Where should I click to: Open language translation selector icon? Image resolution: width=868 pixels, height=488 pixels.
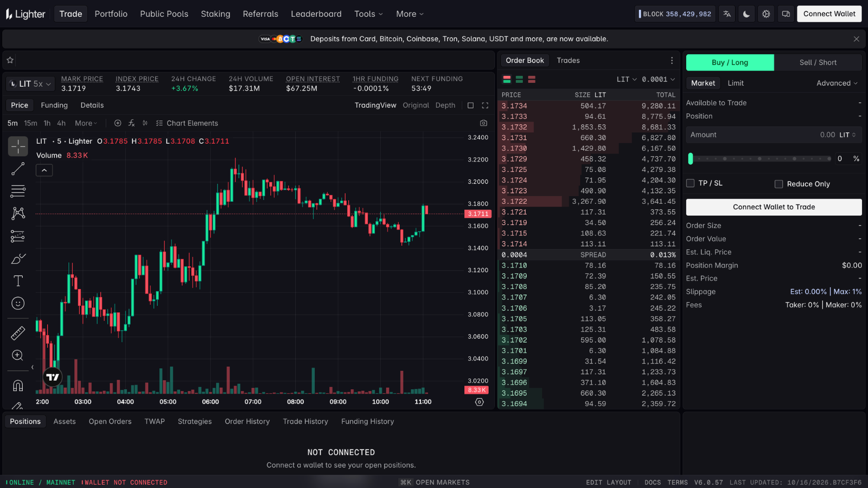(x=727, y=14)
